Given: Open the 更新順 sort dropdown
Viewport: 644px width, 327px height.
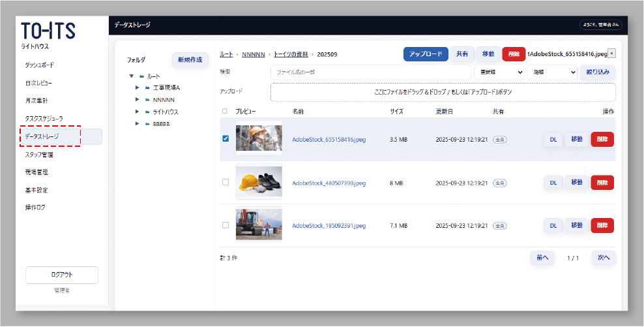Looking at the screenshot, I should coord(499,72).
